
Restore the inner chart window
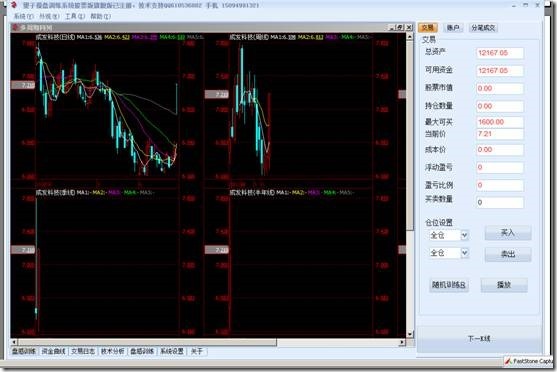click(x=400, y=27)
